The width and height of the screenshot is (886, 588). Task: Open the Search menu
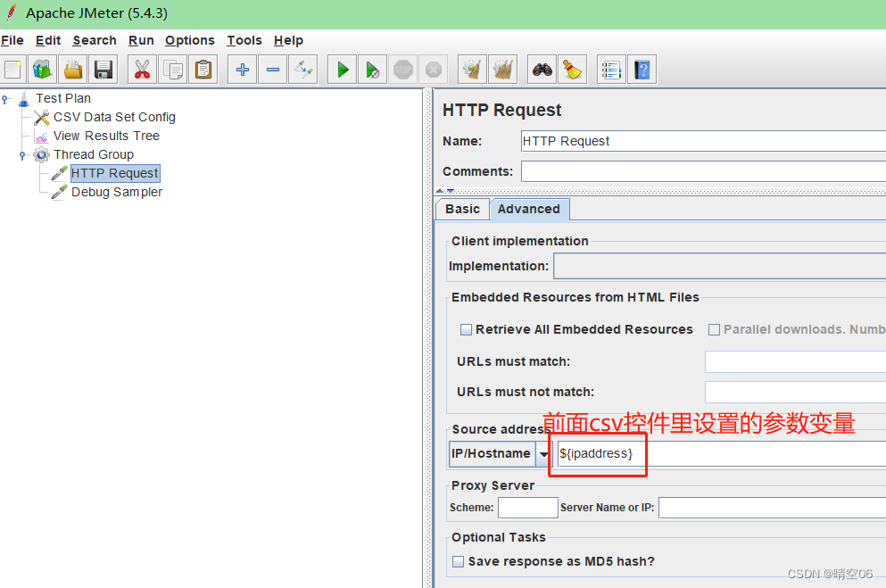tap(95, 41)
